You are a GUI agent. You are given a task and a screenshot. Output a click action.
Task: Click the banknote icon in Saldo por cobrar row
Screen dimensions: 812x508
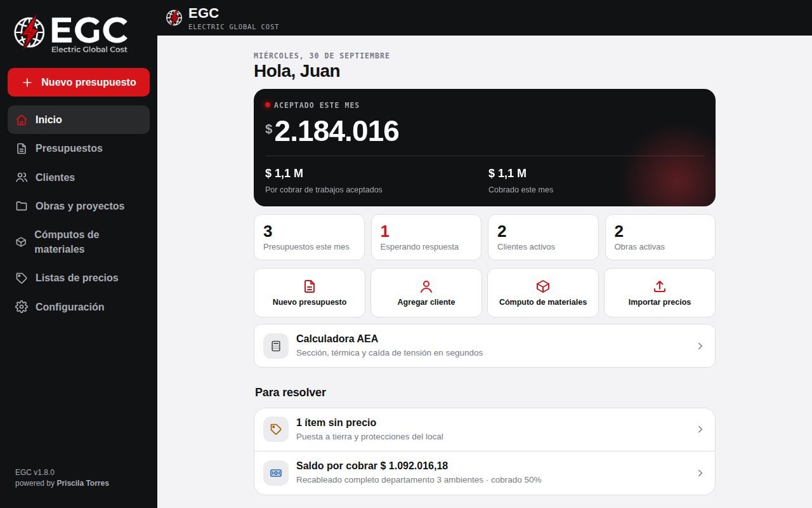[276, 473]
